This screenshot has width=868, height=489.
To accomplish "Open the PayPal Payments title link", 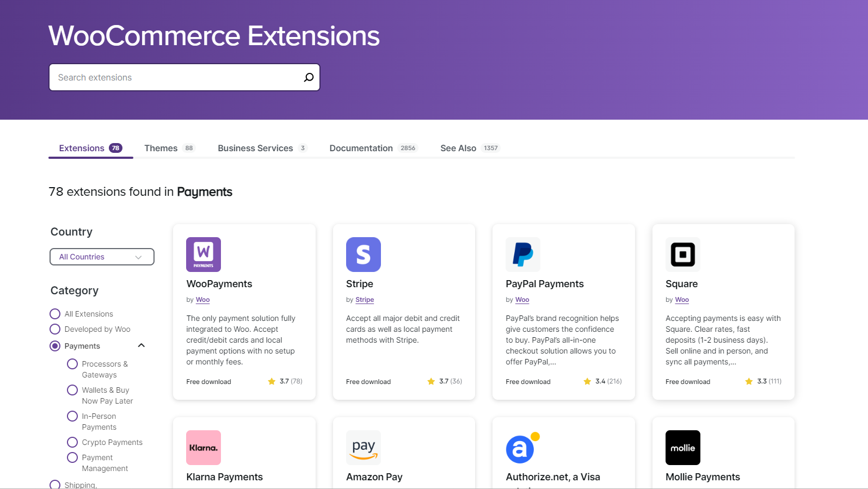I will (545, 284).
